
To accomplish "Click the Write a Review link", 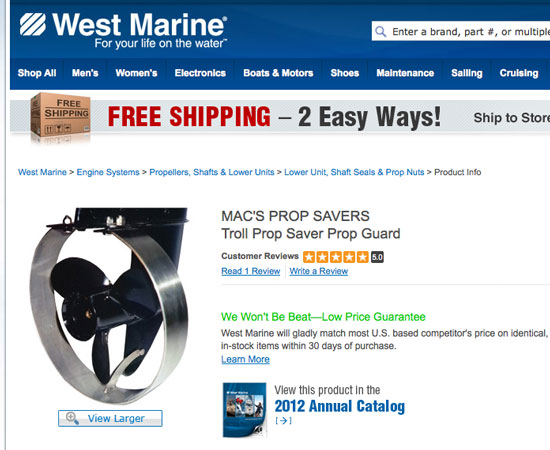I will [x=319, y=271].
